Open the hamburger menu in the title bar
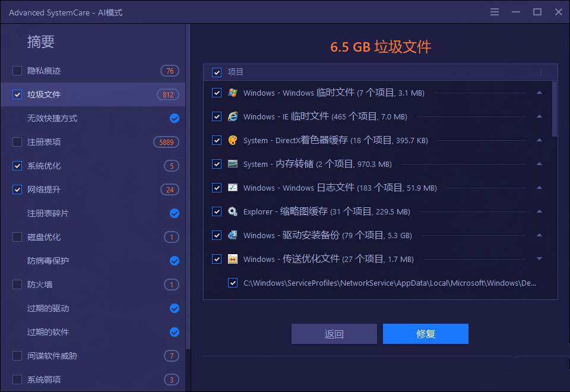Viewport: 570px width, 392px height. 495,11
